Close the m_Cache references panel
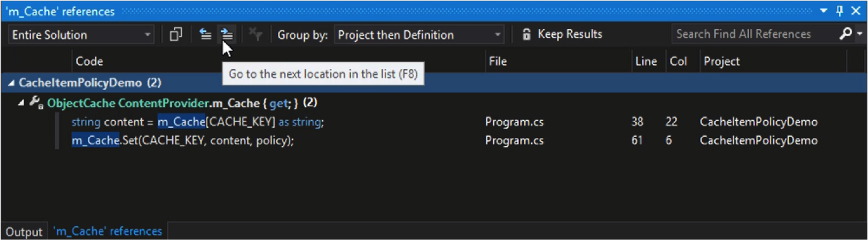Image resolution: width=868 pixels, height=240 pixels. 856,11
